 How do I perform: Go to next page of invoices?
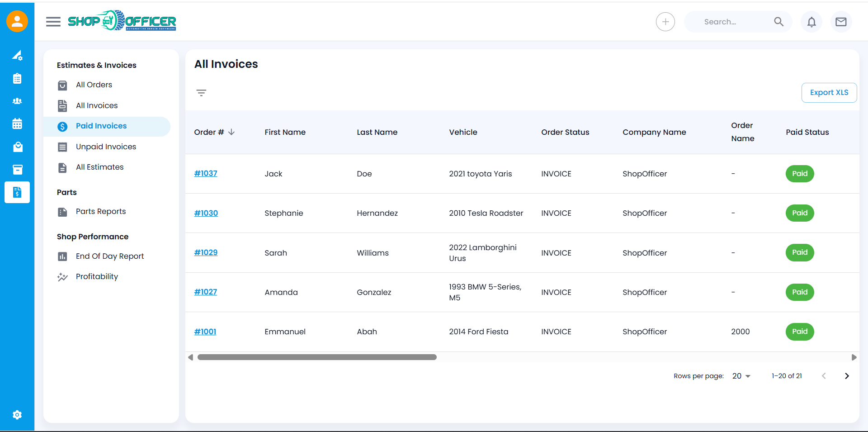(x=846, y=376)
